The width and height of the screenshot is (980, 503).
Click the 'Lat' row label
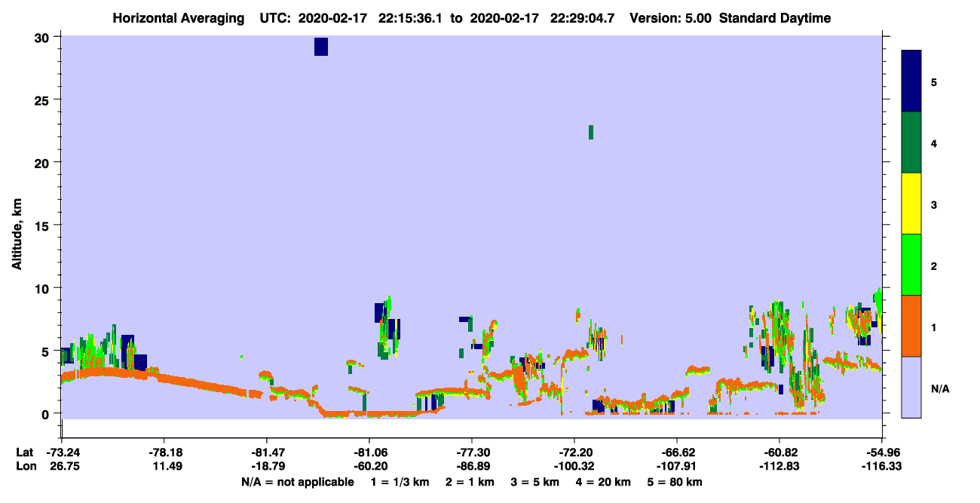(x=25, y=452)
